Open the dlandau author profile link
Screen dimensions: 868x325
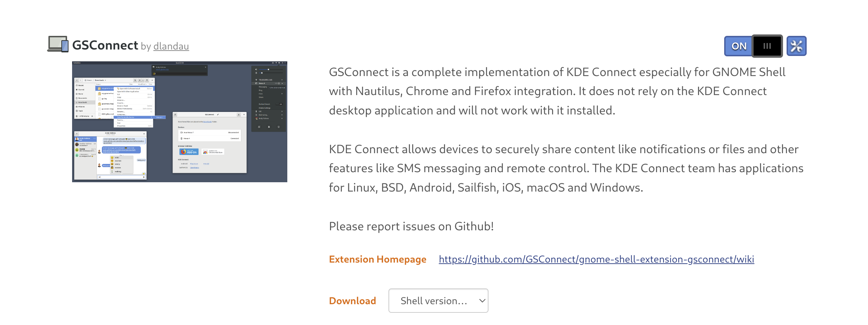(171, 46)
